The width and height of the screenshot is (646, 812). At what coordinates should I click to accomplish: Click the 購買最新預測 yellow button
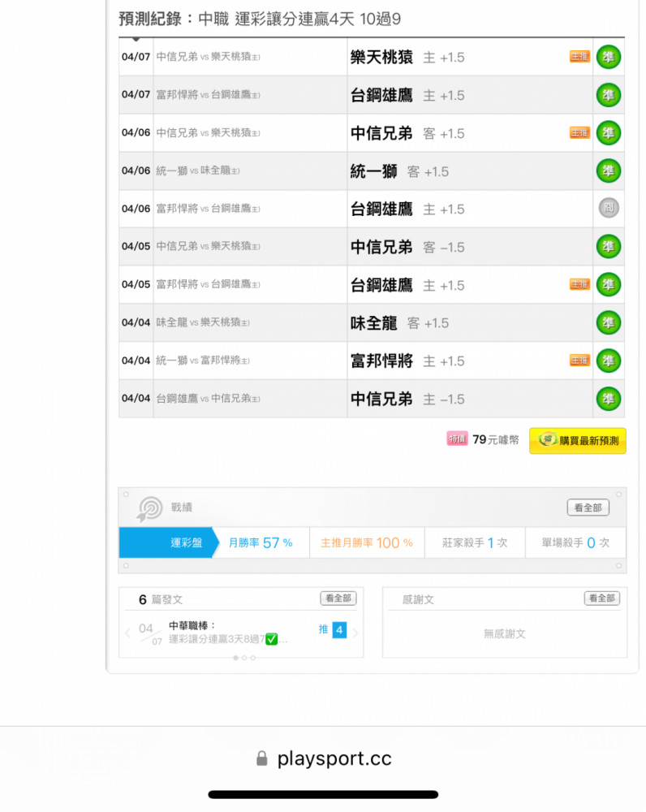(x=578, y=441)
